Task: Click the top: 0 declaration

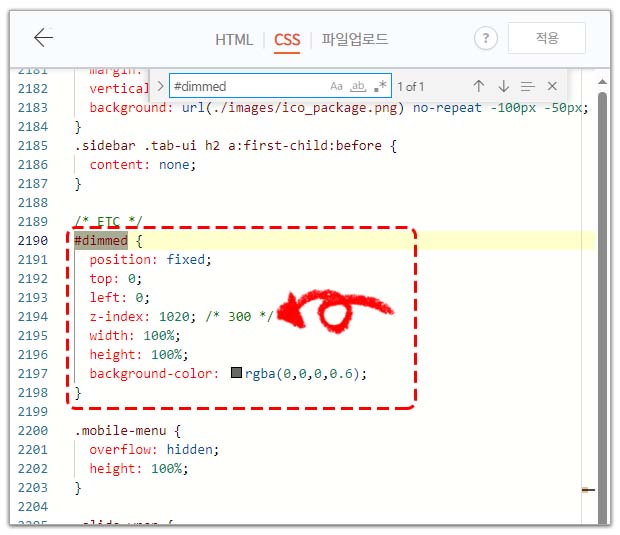Action: point(115,278)
